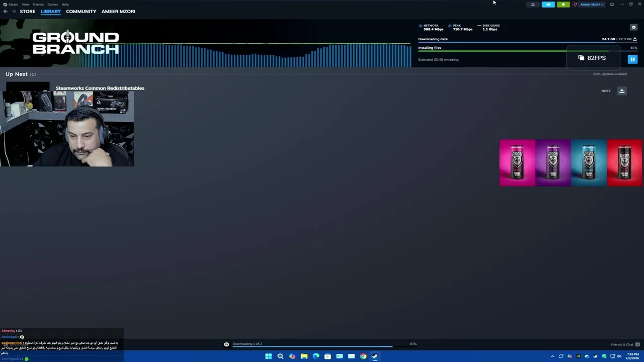This screenshot has height=362, width=644.
Task: Open File Explorer from taskbar
Action: [304, 356]
